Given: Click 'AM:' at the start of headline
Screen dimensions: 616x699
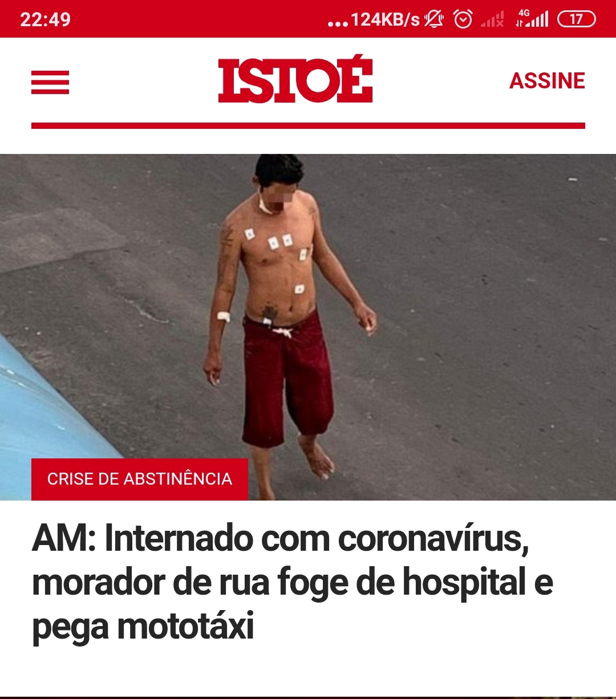Looking at the screenshot, I should (x=64, y=539).
